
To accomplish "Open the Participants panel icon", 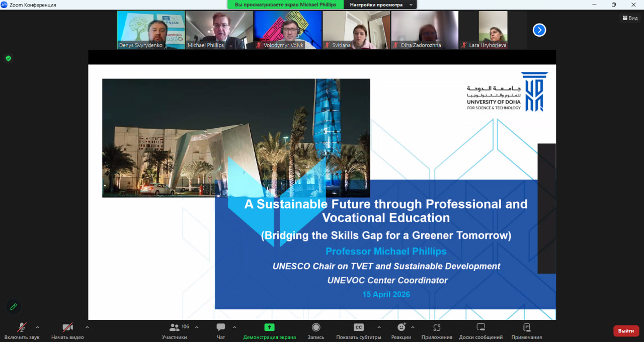I will click(174, 327).
